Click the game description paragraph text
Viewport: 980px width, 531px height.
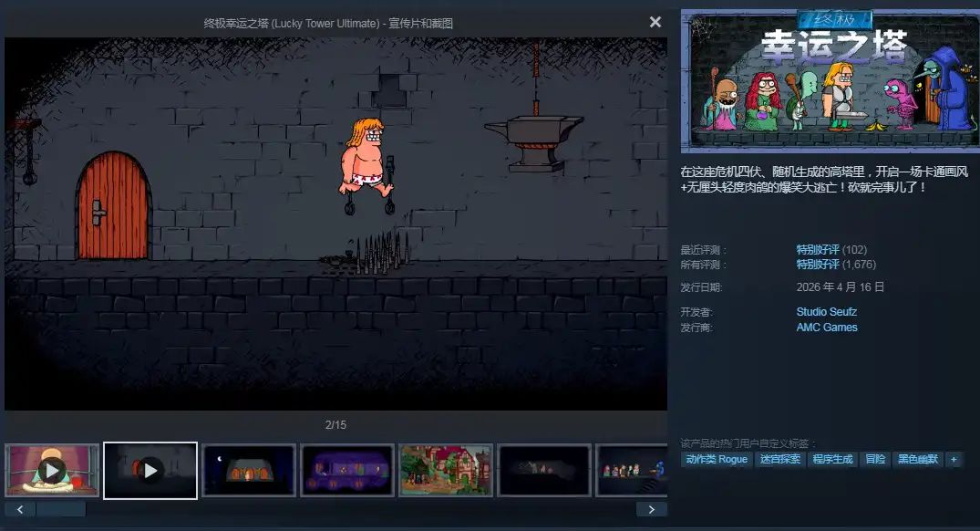(824, 179)
